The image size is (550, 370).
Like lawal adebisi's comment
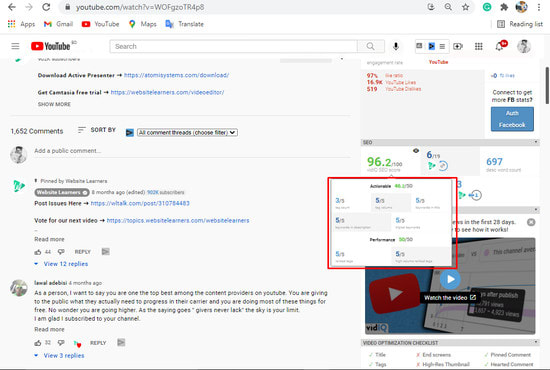click(38, 343)
